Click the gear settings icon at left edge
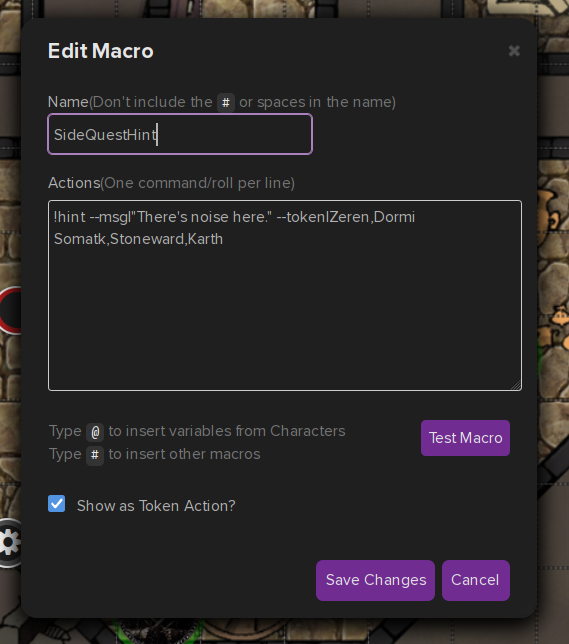 pos(9,543)
